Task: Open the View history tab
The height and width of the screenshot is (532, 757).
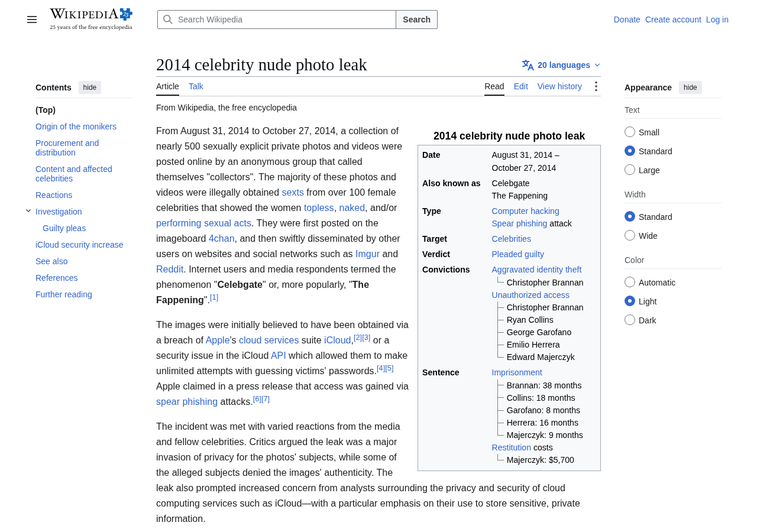Action: 559,86
